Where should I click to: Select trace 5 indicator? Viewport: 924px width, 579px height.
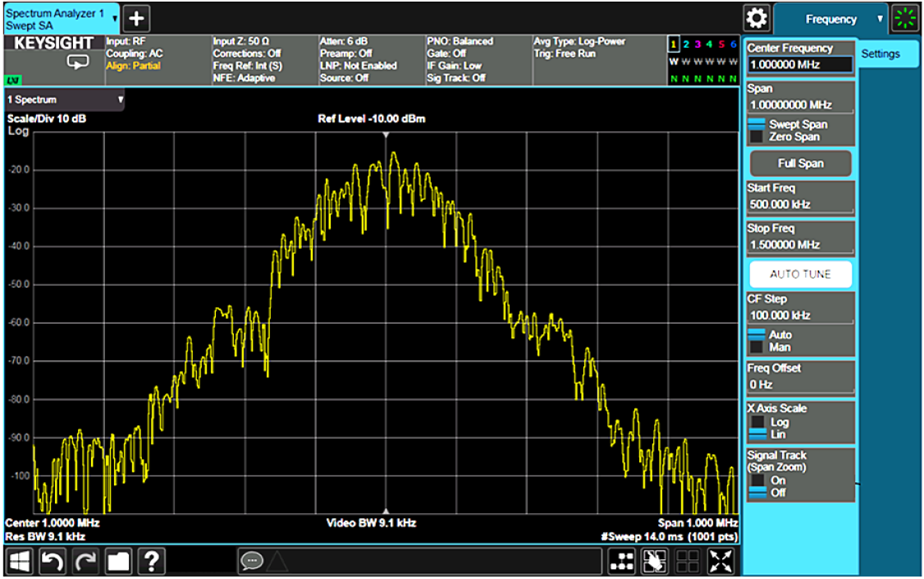point(721,44)
